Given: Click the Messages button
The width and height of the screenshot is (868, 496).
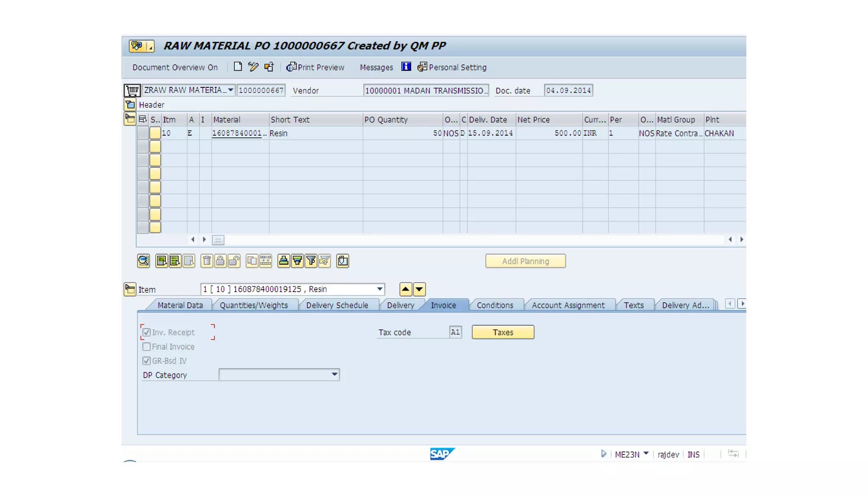Looking at the screenshot, I should point(376,67).
